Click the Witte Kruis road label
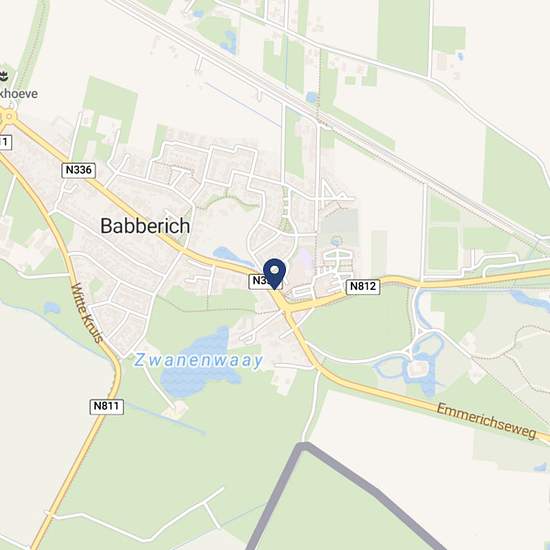This screenshot has height=550, width=550. coord(87,313)
